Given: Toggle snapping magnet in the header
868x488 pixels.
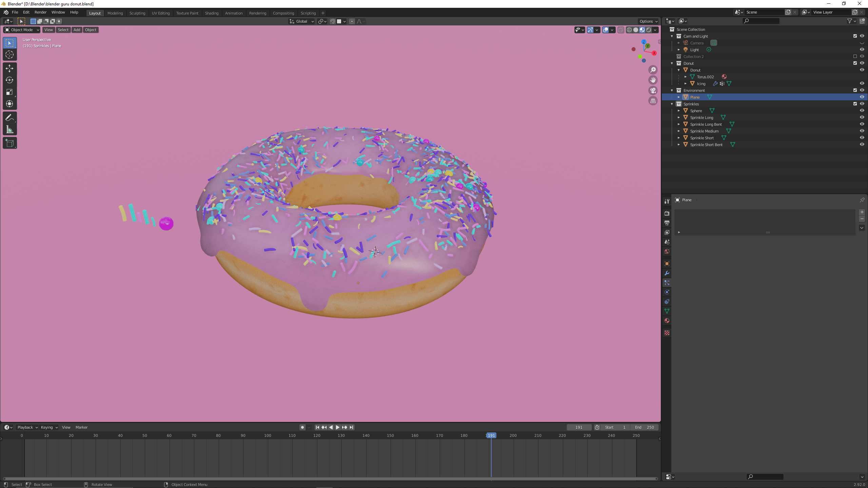Looking at the screenshot, I should click(333, 21).
